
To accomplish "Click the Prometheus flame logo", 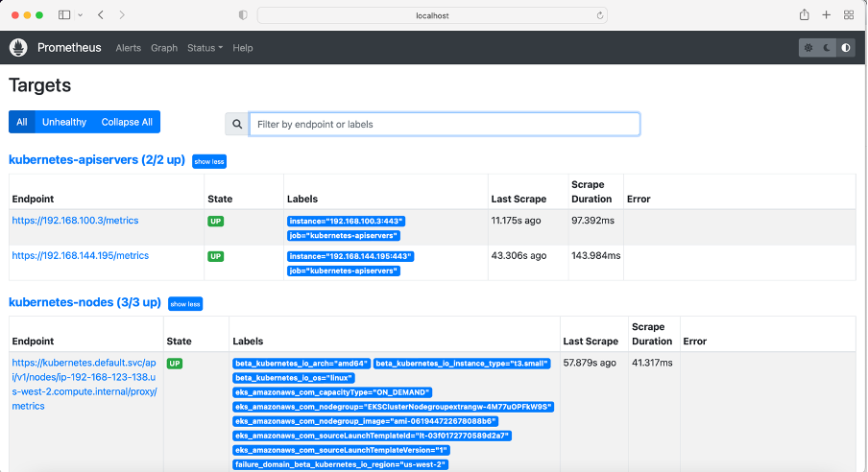I will coord(18,48).
